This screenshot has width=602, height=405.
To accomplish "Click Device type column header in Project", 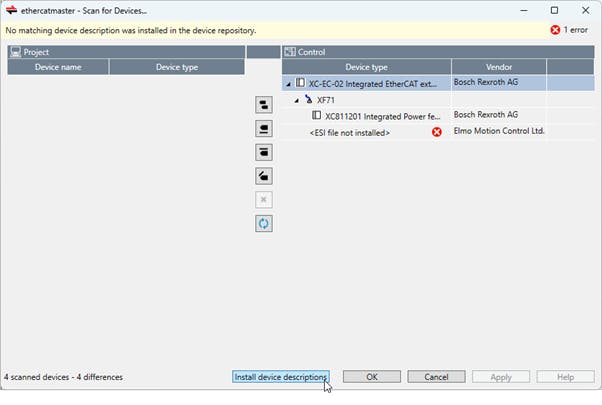I will [177, 67].
